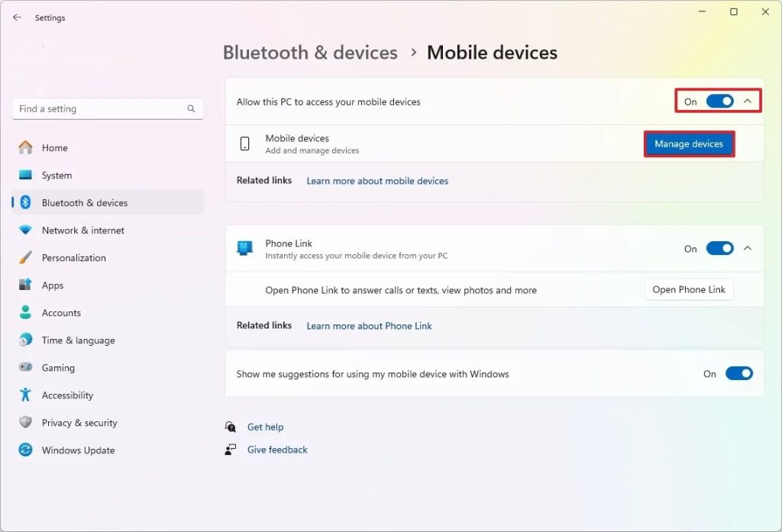
Task: Disable PC access to mobile devices toggle
Action: 719,102
